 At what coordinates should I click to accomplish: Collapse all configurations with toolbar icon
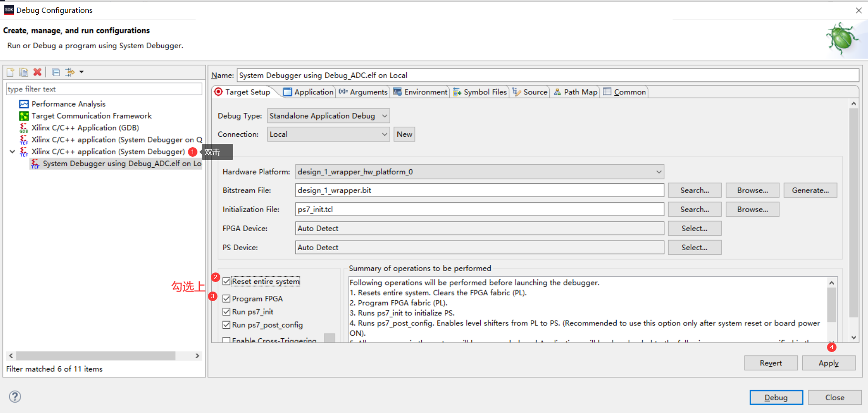[x=56, y=72]
